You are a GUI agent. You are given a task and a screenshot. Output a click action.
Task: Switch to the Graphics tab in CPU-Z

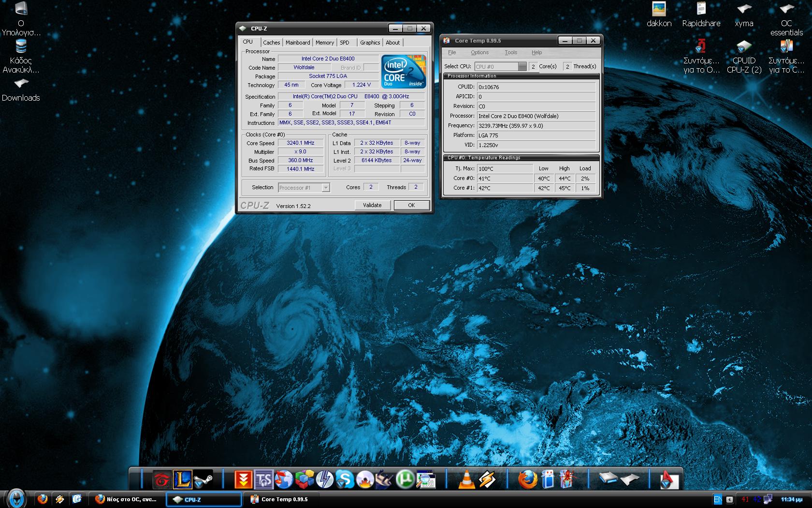[370, 43]
